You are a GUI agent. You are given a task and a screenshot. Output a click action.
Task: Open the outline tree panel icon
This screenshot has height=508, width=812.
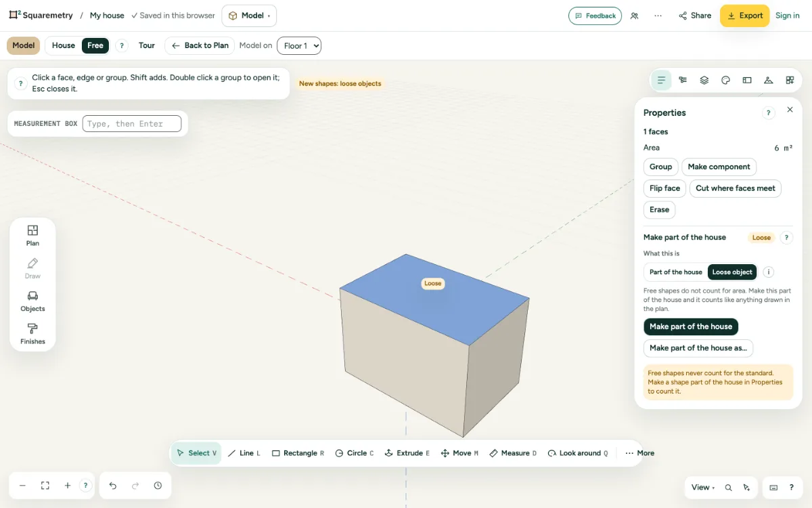click(x=683, y=80)
